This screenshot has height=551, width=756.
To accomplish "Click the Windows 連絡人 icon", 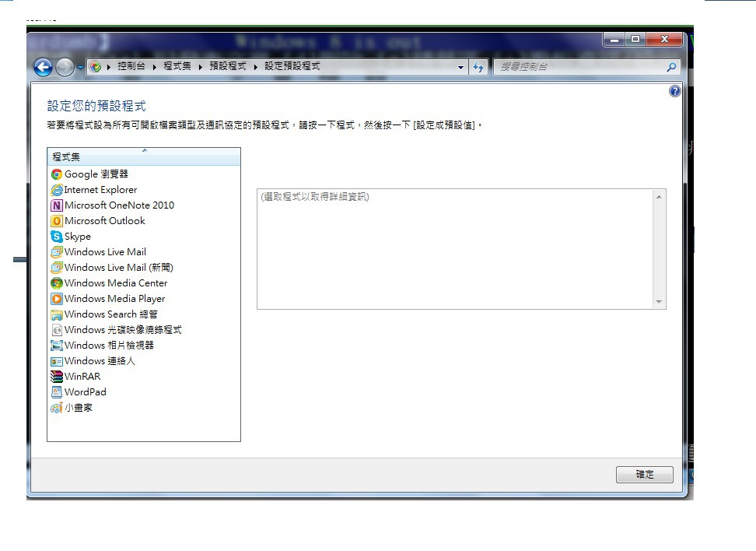I will point(57,361).
